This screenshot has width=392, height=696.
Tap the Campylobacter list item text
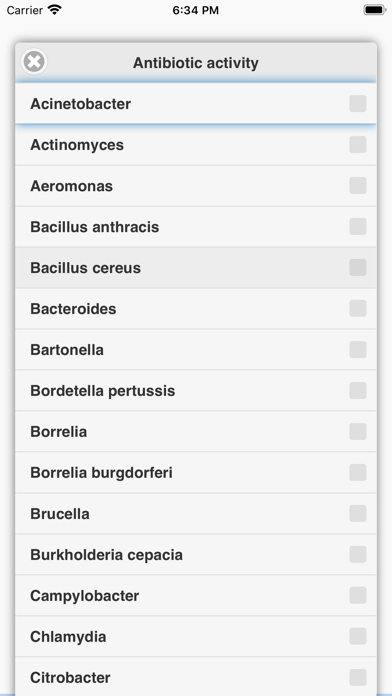click(84, 596)
